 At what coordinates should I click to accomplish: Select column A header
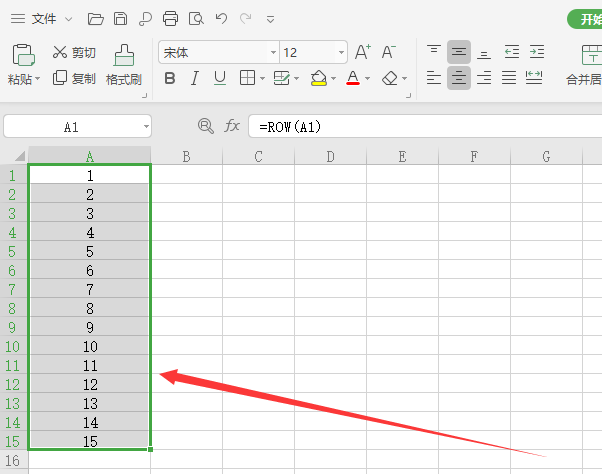tap(89, 156)
